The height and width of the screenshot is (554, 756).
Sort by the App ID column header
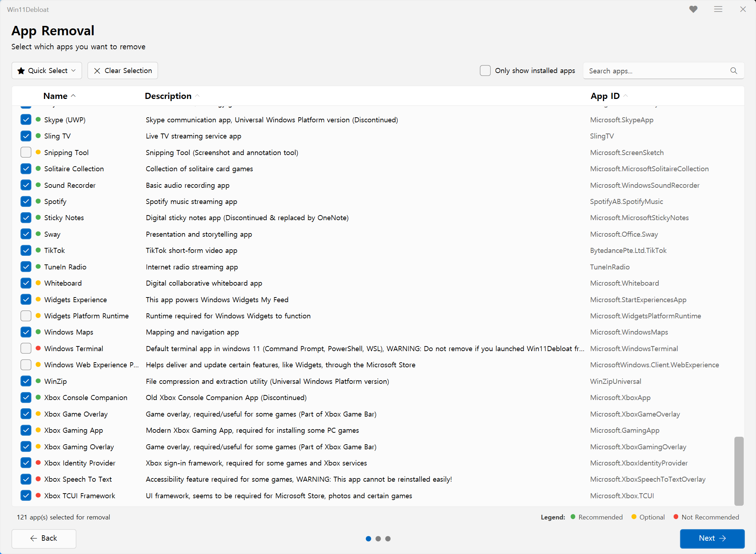coord(609,96)
